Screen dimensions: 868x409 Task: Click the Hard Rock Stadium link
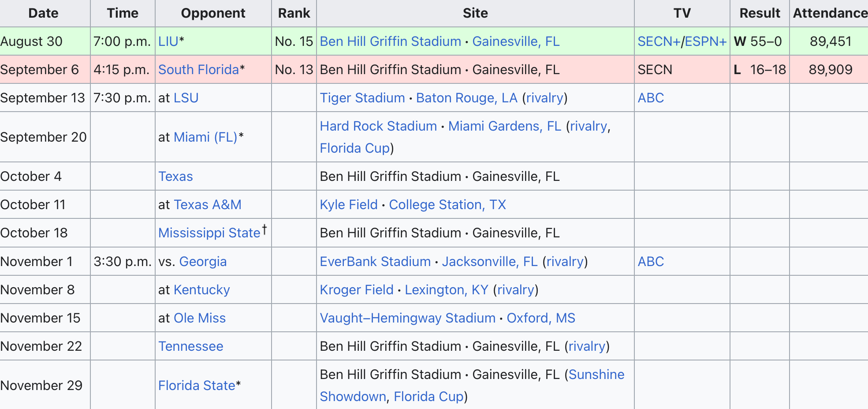click(x=378, y=126)
